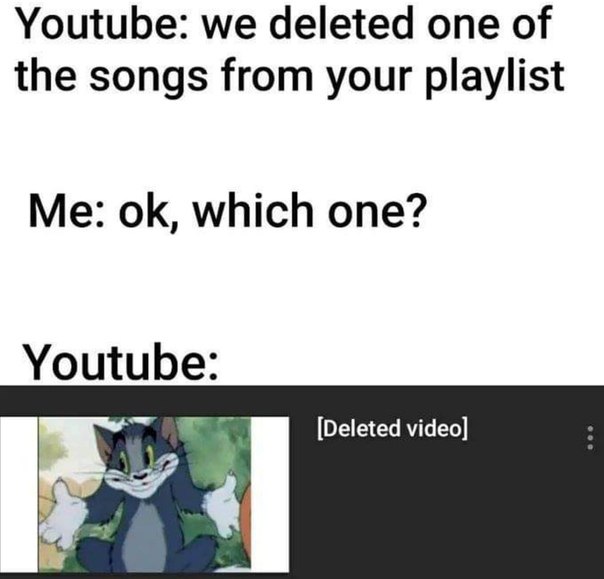Click the first "Youtube:" word at top
This screenshot has height=579, width=604.
pyautogui.click(x=102, y=23)
